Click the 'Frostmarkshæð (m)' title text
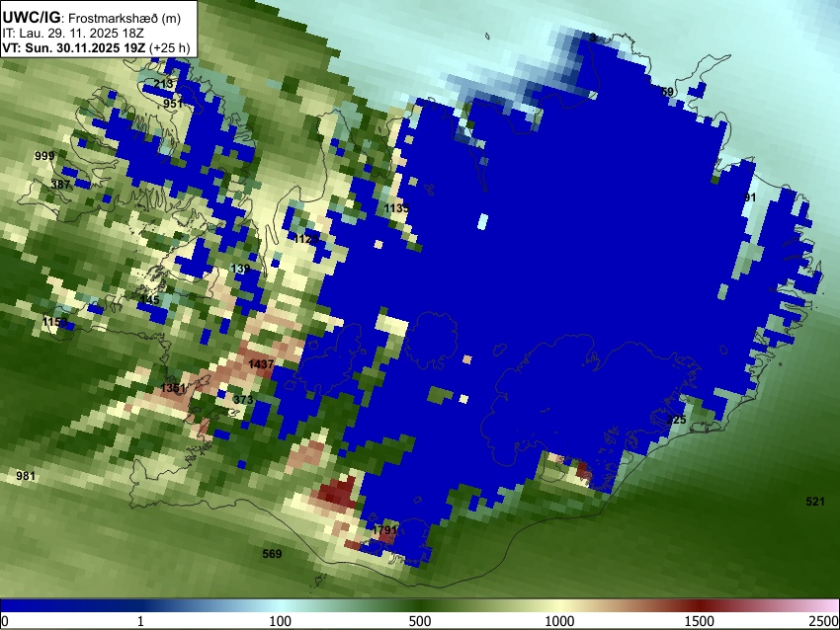 click(125, 18)
